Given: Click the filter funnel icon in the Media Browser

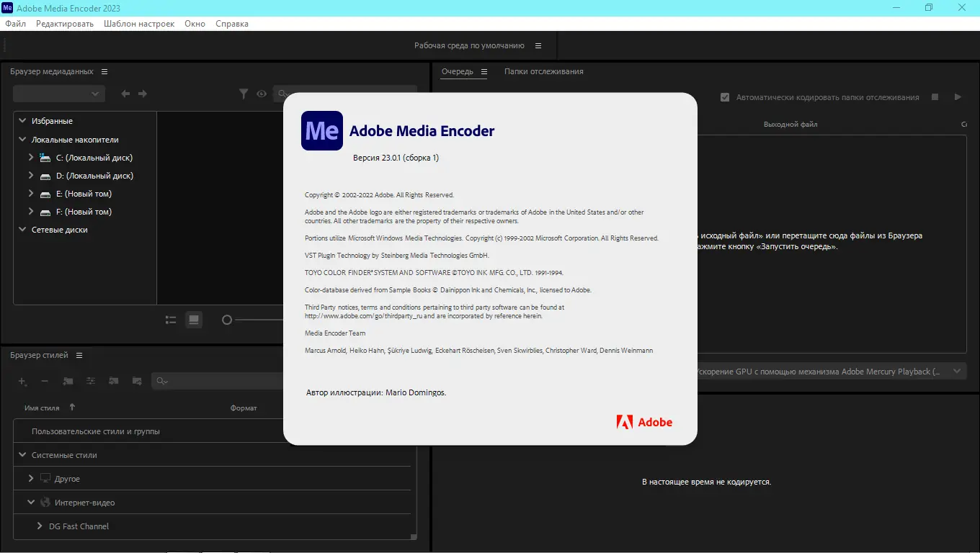Looking at the screenshot, I should click(x=244, y=94).
